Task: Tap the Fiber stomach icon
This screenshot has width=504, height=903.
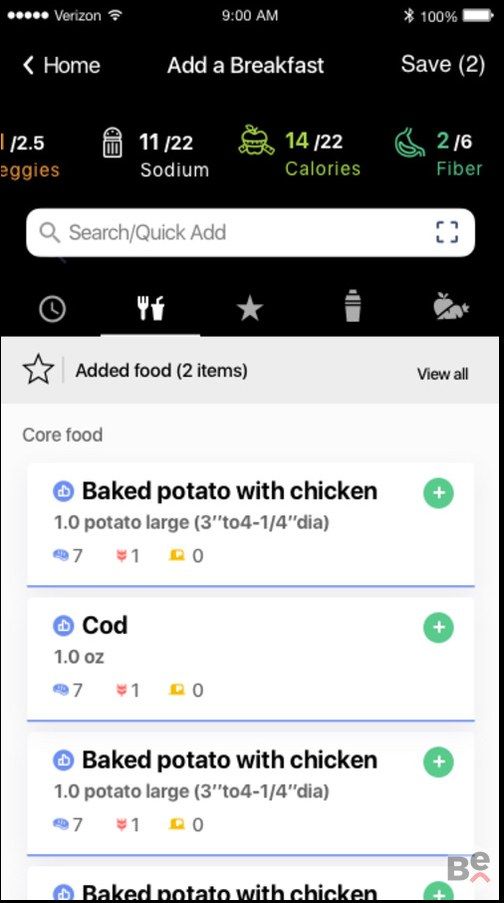Action: click(x=410, y=142)
